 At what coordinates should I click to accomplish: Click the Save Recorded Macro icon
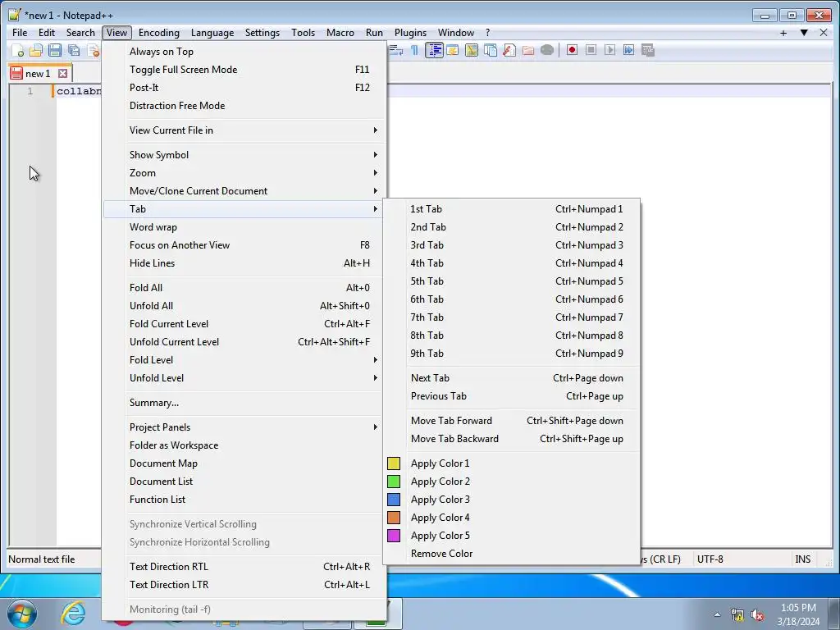click(648, 50)
